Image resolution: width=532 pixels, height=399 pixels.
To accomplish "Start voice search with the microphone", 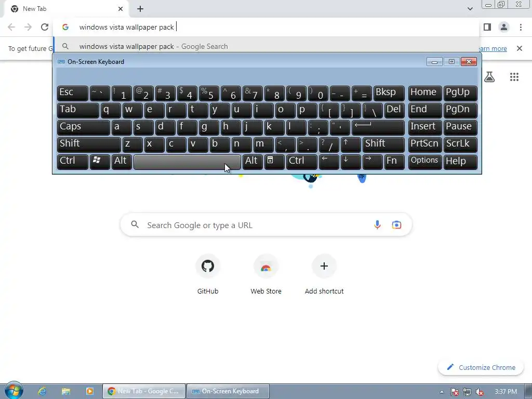I will click(377, 225).
